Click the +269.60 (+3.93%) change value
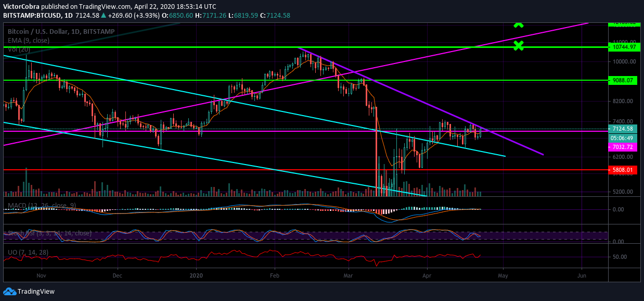The height and width of the screenshot is (301, 644). (134, 16)
